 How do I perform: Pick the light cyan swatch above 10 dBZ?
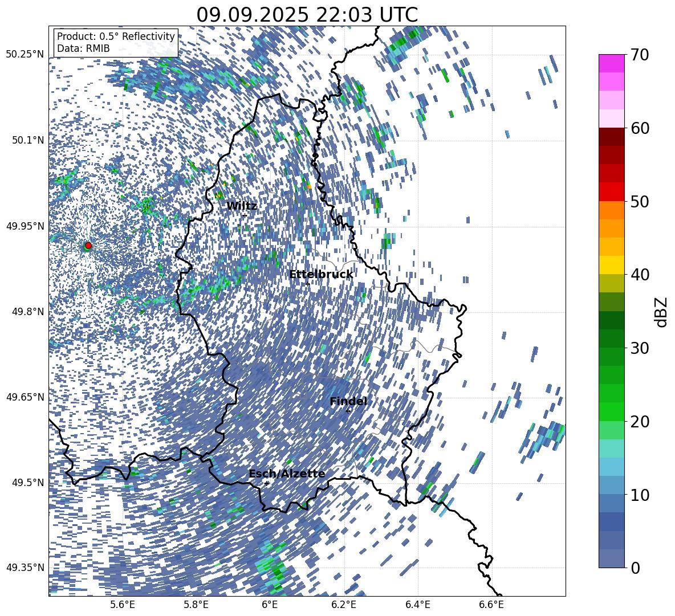pos(611,467)
